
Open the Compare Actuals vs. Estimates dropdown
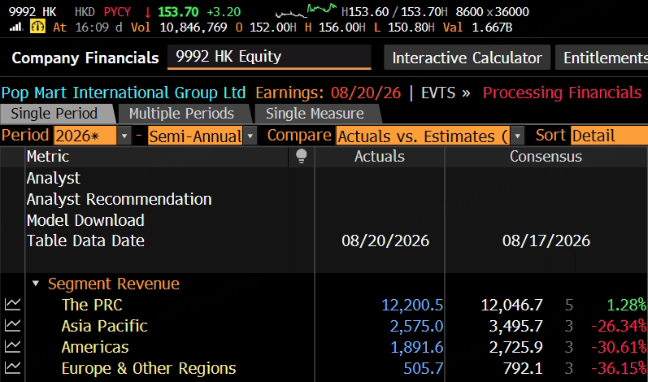pos(517,136)
